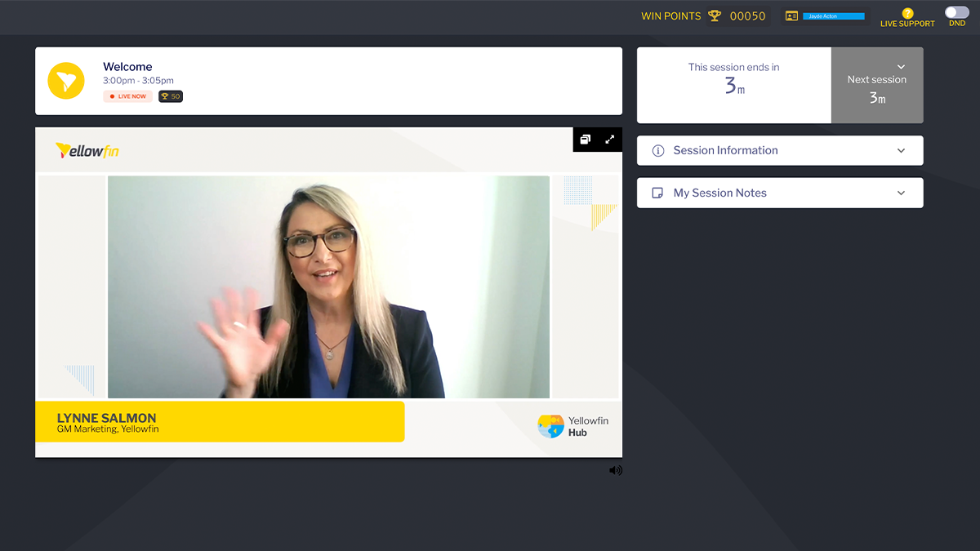Click the Win Points trophy icon
This screenshot has width=980, height=551.
click(715, 16)
